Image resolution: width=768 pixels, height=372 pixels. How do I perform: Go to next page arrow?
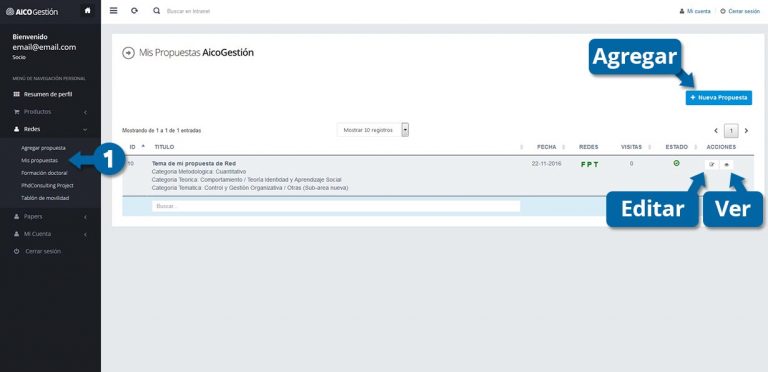[746, 131]
